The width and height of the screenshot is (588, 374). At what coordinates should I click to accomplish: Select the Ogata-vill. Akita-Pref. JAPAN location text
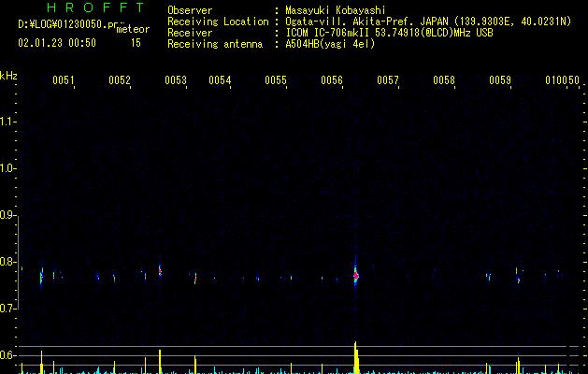428,22
